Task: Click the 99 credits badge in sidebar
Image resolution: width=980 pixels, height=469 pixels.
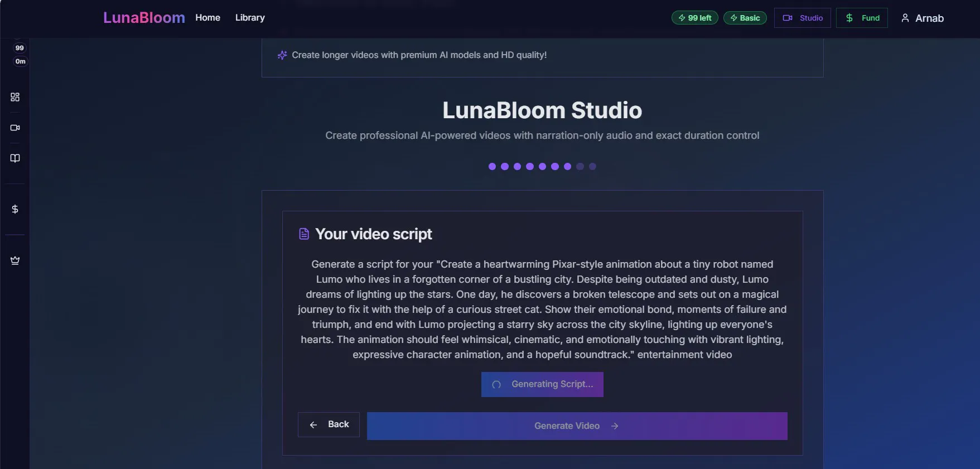Action: tap(20, 48)
